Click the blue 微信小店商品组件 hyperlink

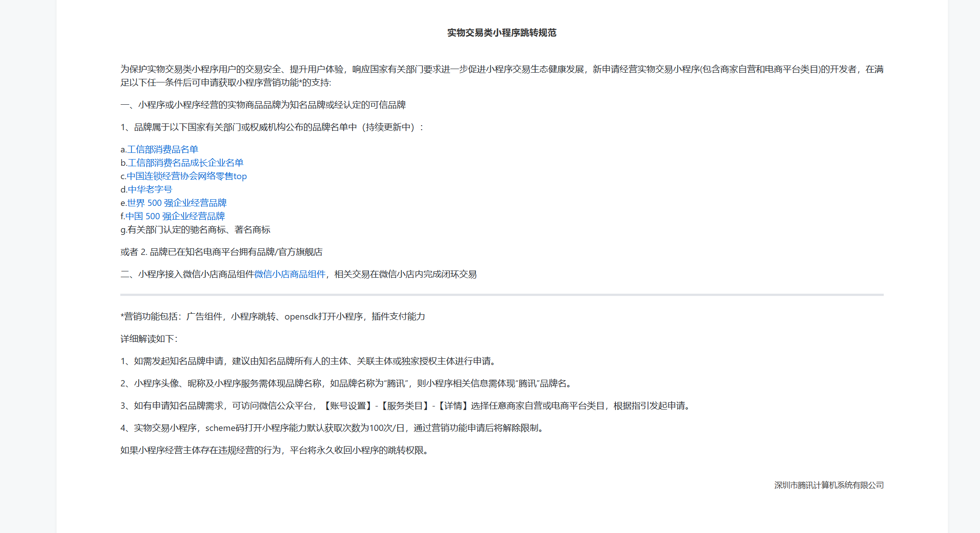pos(290,274)
